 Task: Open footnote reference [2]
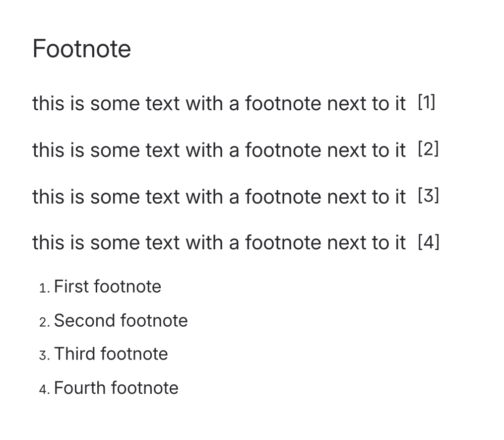point(429,149)
